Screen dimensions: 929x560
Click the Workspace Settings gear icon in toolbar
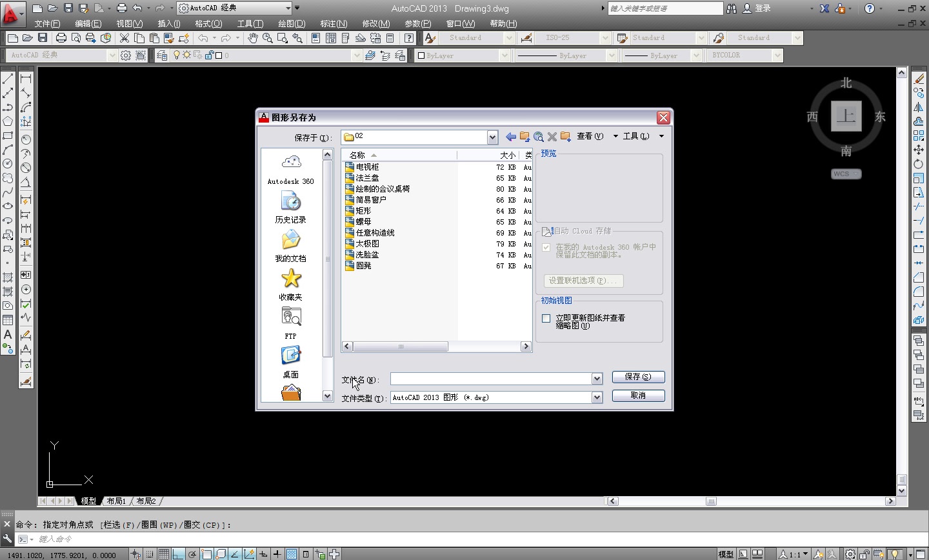[126, 55]
